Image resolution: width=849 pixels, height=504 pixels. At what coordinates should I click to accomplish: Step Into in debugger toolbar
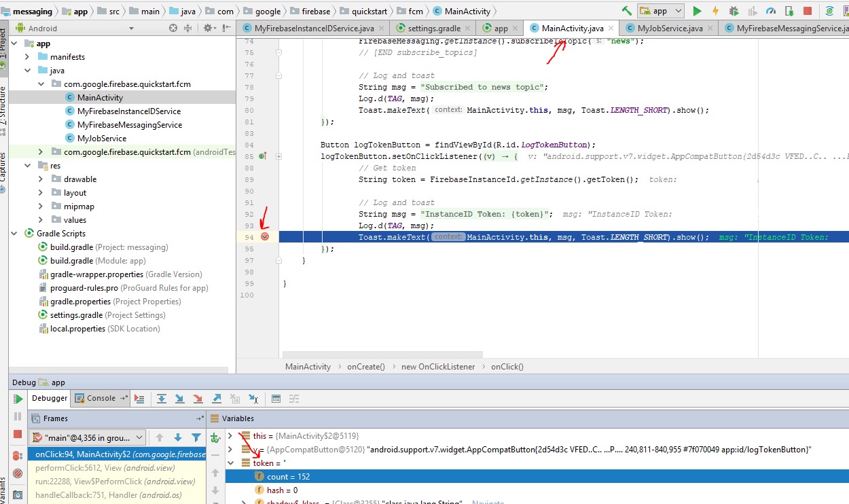[180, 399]
